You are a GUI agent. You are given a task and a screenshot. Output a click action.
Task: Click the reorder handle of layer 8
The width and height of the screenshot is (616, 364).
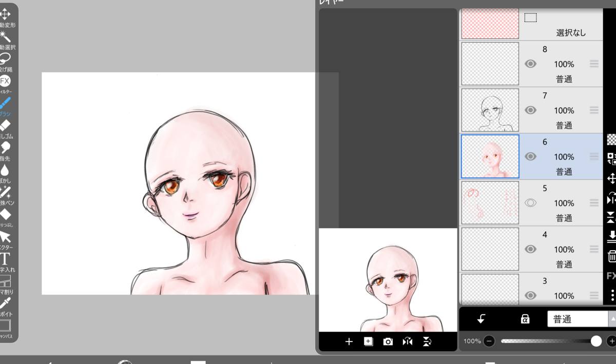pos(594,64)
